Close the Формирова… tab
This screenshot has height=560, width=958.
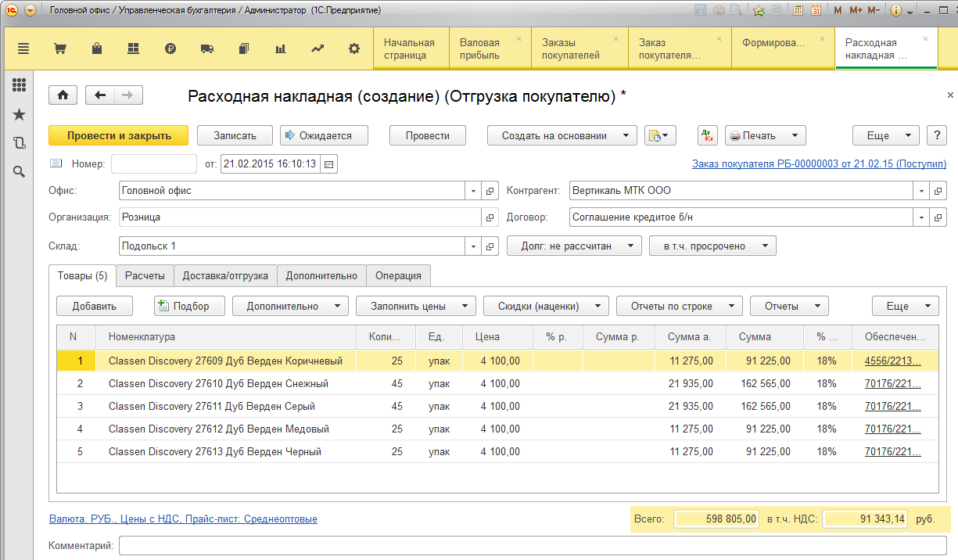pos(821,38)
